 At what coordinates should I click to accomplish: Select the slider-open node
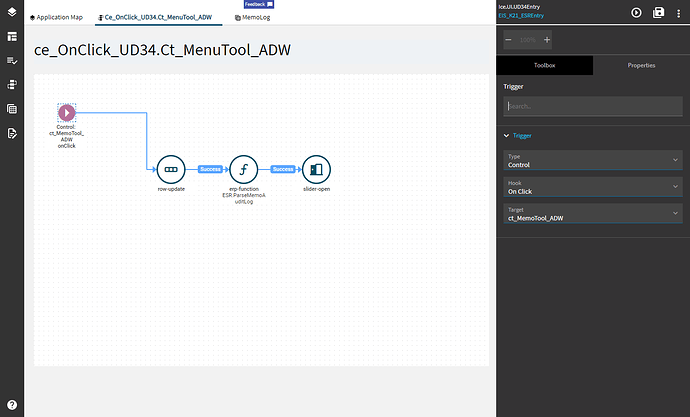[x=316, y=169]
